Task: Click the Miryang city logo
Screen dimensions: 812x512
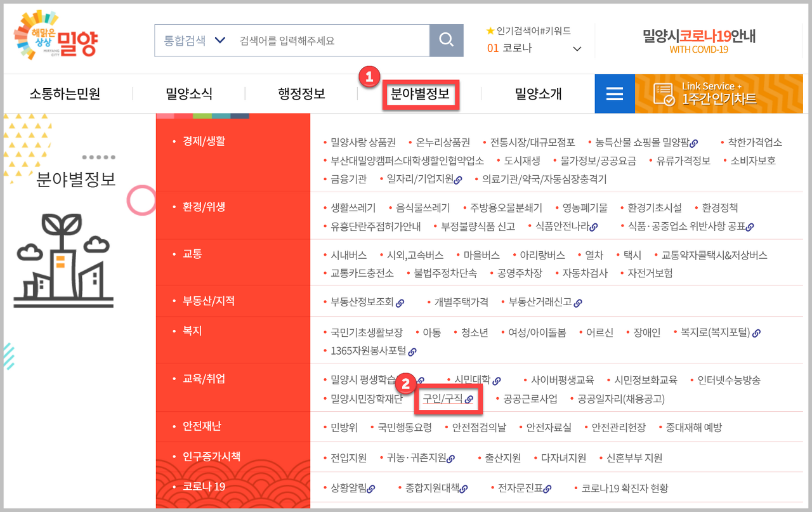Action: [57, 35]
